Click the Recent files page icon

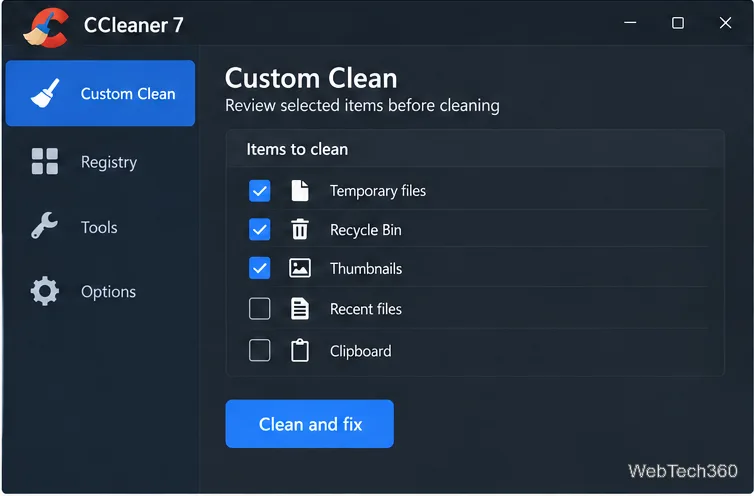(x=300, y=308)
